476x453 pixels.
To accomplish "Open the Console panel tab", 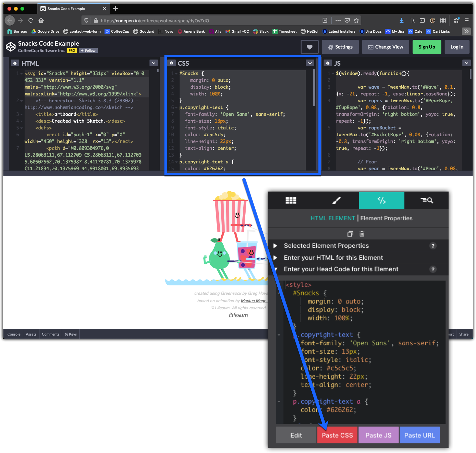I will click(14, 334).
